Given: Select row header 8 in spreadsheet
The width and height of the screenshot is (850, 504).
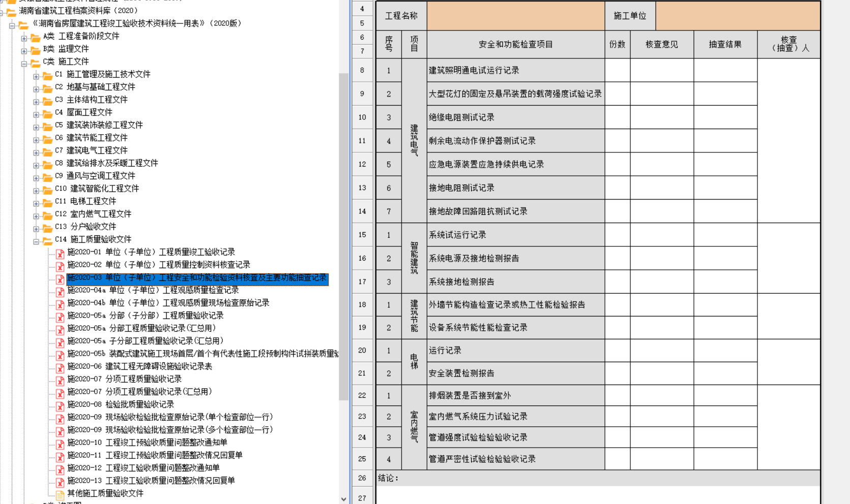Looking at the screenshot, I should [x=362, y=70].
